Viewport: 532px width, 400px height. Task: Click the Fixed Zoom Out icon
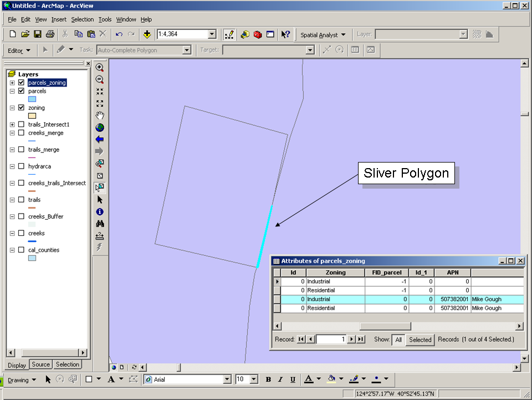pos(100,103)
